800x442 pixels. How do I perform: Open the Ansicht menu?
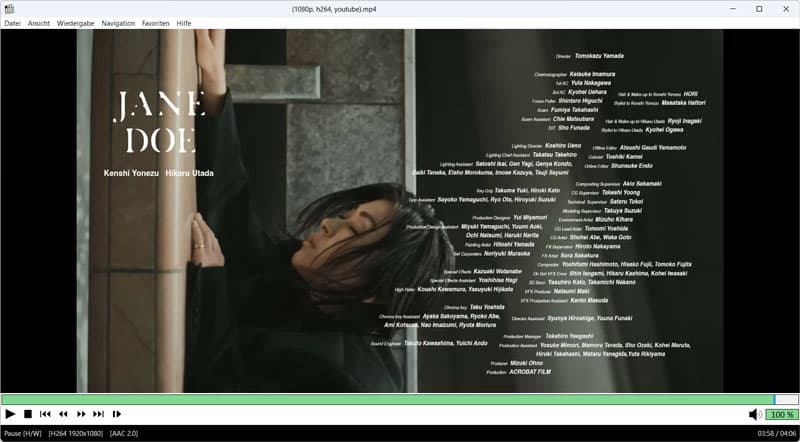[x=39, y=22]
